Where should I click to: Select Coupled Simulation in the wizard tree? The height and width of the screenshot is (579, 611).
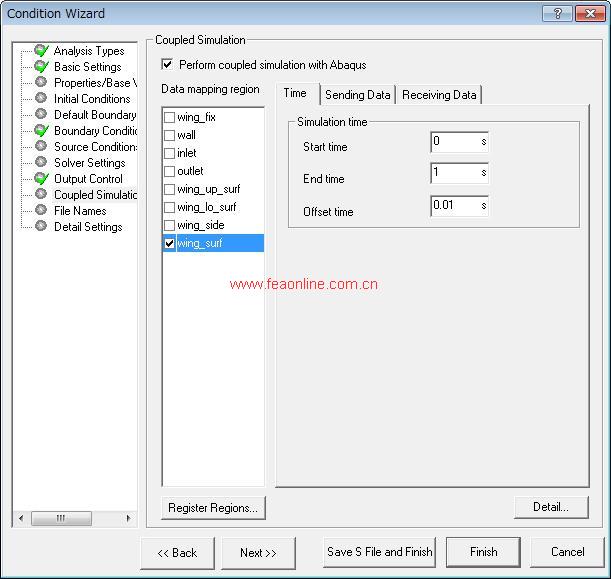point(95,195)
